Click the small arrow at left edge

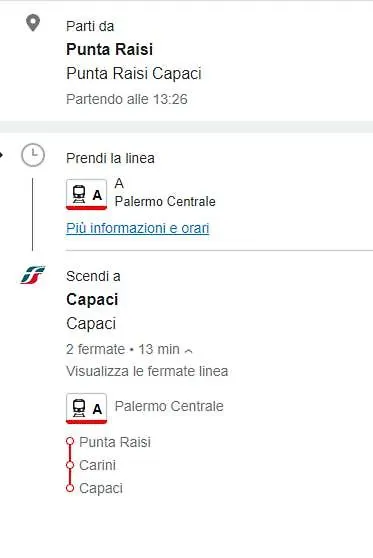2,155
